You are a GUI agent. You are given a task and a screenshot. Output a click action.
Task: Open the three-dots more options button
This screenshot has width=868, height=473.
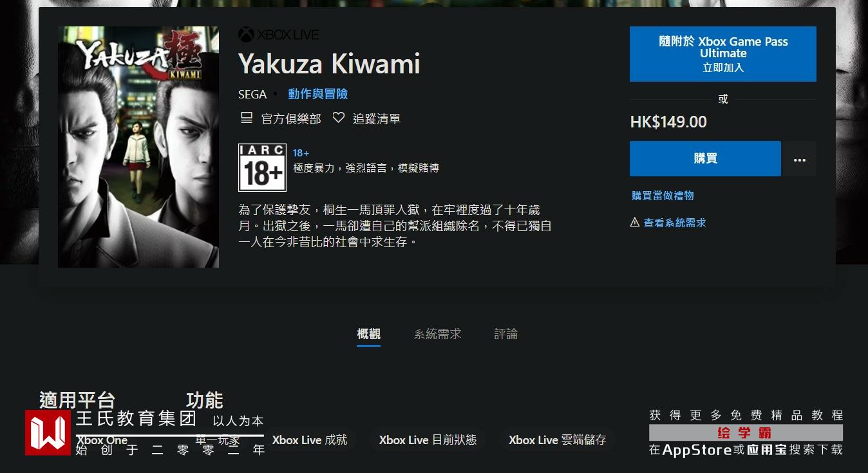(x=800, y=159)
